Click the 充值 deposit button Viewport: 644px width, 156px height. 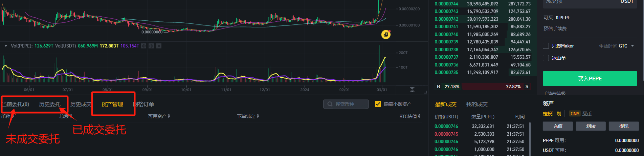click(x=558, y=126)
